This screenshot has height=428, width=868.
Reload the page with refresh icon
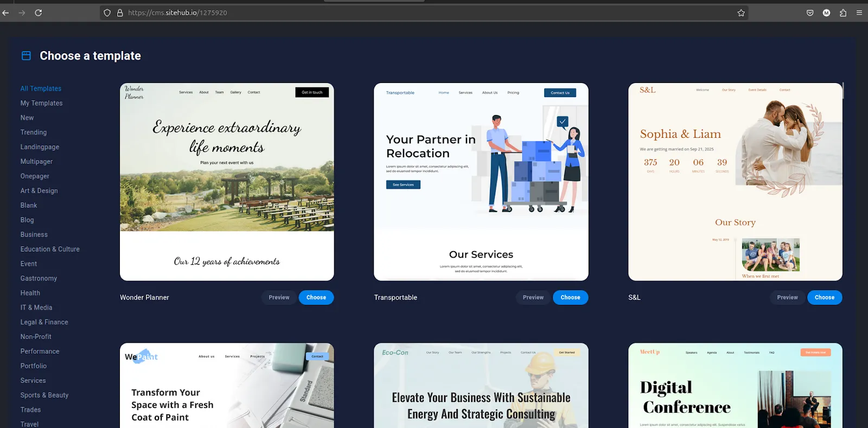(x=39, y=13)
